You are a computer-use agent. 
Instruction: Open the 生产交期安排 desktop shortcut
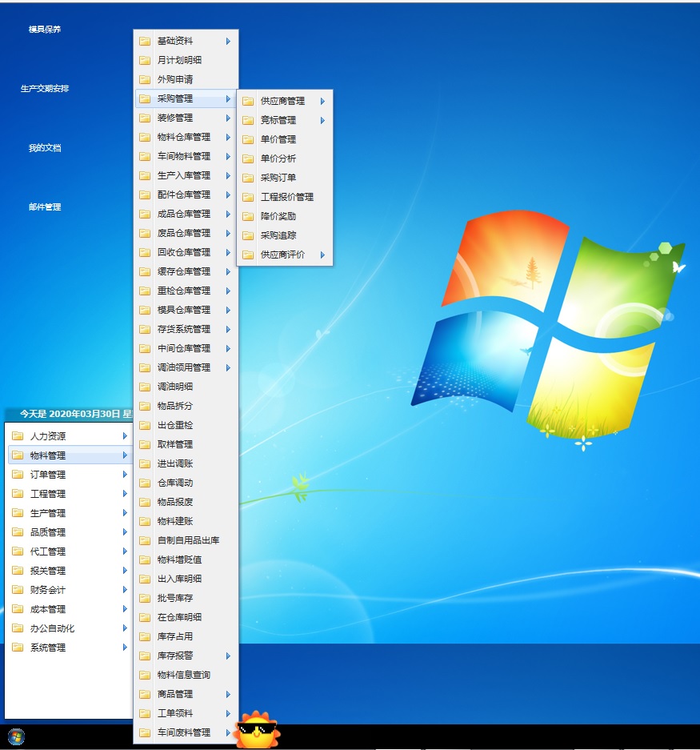(45, 89)
